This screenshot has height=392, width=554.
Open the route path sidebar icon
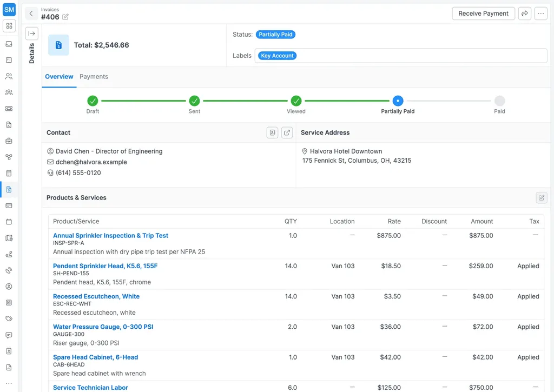point(9,254)
